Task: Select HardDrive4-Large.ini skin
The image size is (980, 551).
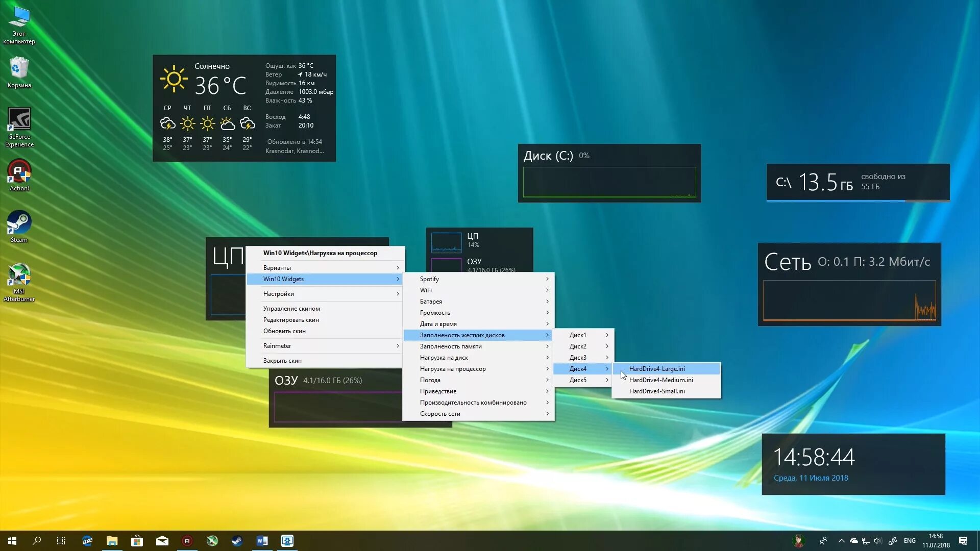Action: pyautogui.click(x=657, y=368)
